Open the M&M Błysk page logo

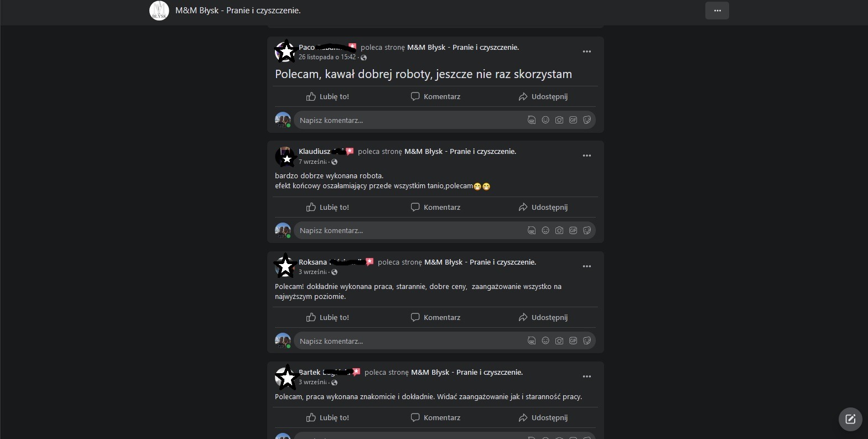(159, 11)
